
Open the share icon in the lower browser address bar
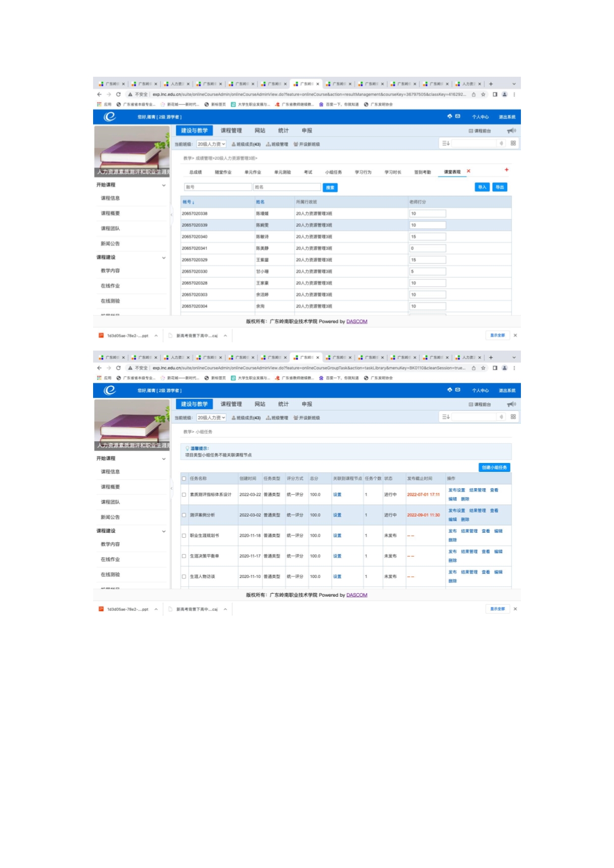point(474,368)
